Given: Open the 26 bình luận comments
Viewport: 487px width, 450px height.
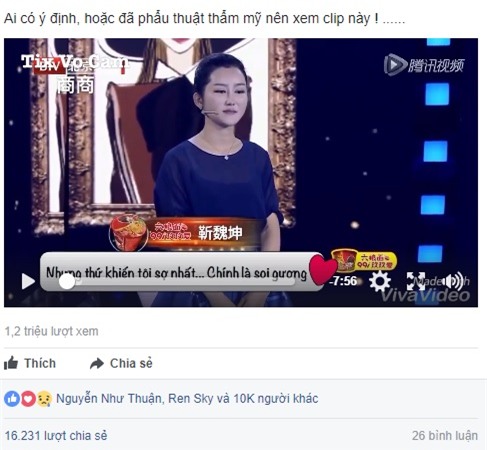Looking at the screenshot, I should pos(445,436).
